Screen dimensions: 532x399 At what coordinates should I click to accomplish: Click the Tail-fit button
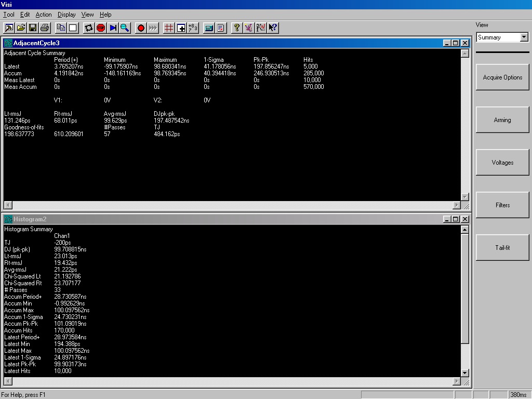(x=502, y=248)
